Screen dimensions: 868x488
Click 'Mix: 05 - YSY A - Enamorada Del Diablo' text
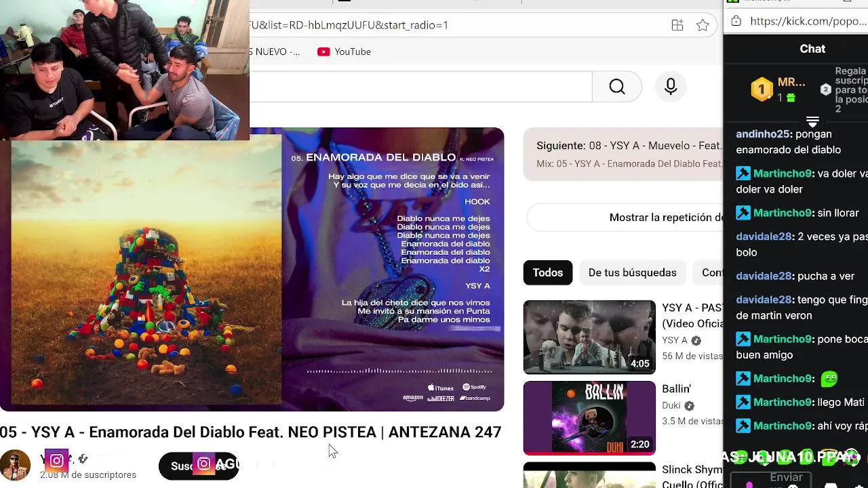click(x=630, y=164)
